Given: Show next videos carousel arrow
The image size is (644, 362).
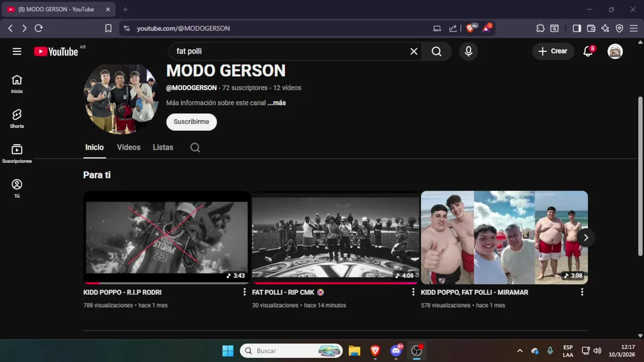Looking at the screenshot, I should (x=586, y=237).
